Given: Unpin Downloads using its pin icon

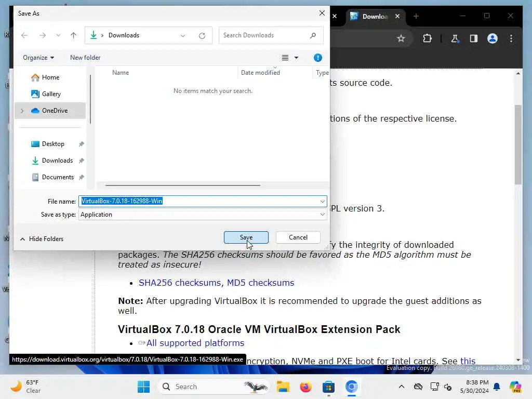Looking at the screenshot, I should [x=82, y=161].
